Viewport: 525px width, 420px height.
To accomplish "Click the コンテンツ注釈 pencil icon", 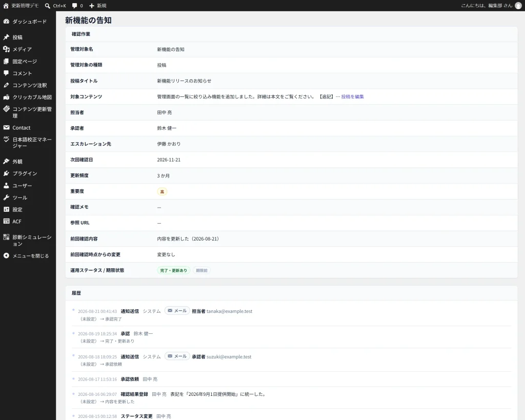I will pyautogui.click(x=6, y=85).
